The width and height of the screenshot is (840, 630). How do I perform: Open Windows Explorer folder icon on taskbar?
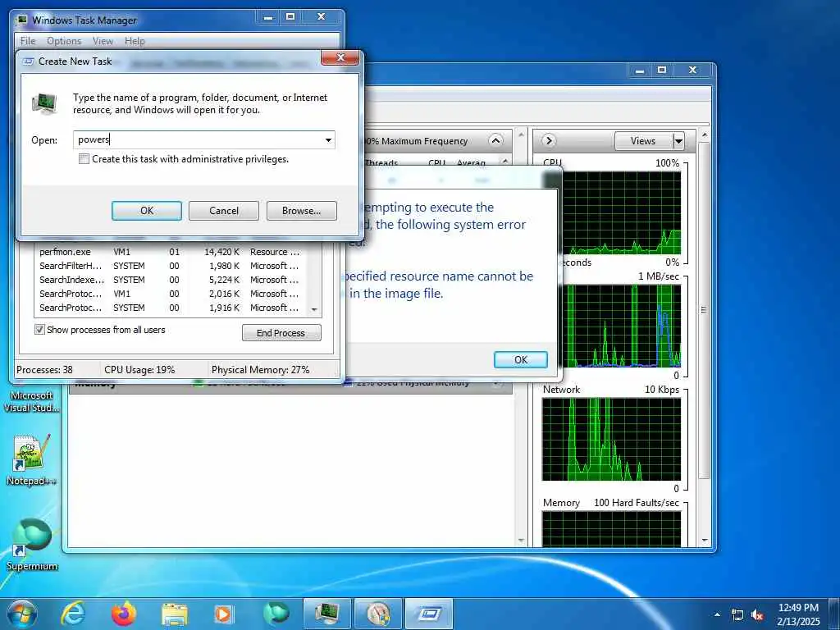[175, 614]
